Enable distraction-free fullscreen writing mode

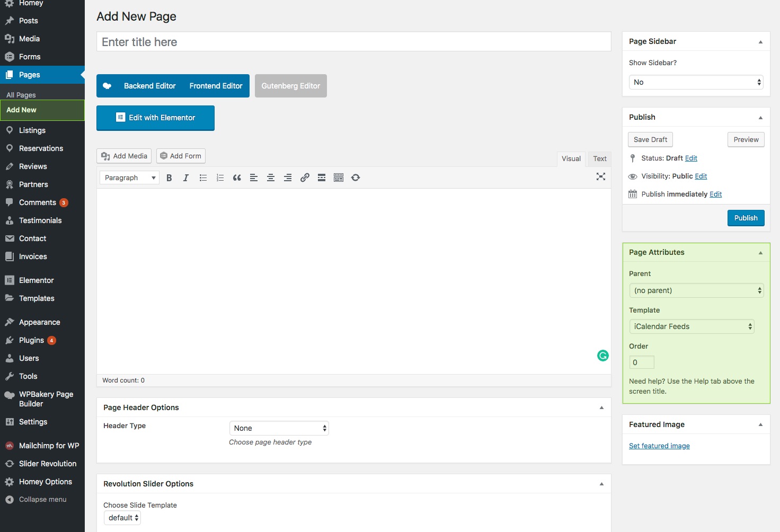[601, 177]
